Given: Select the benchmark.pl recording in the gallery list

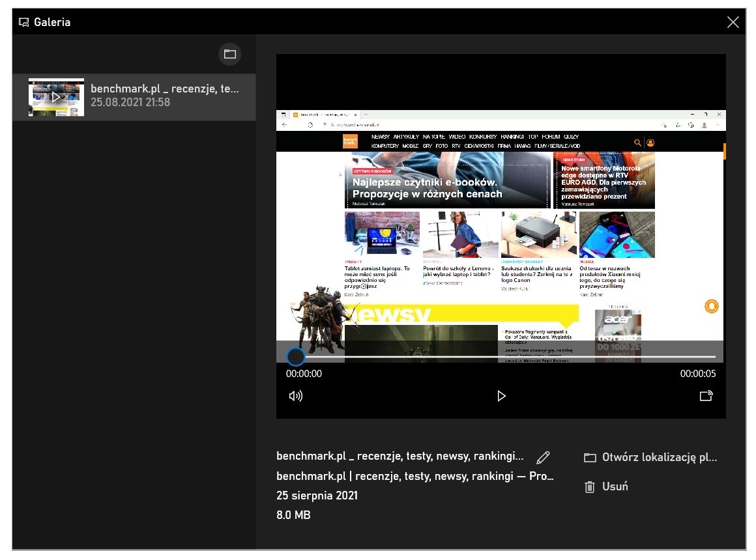Looking at the screenshot, I should point(134,97).
